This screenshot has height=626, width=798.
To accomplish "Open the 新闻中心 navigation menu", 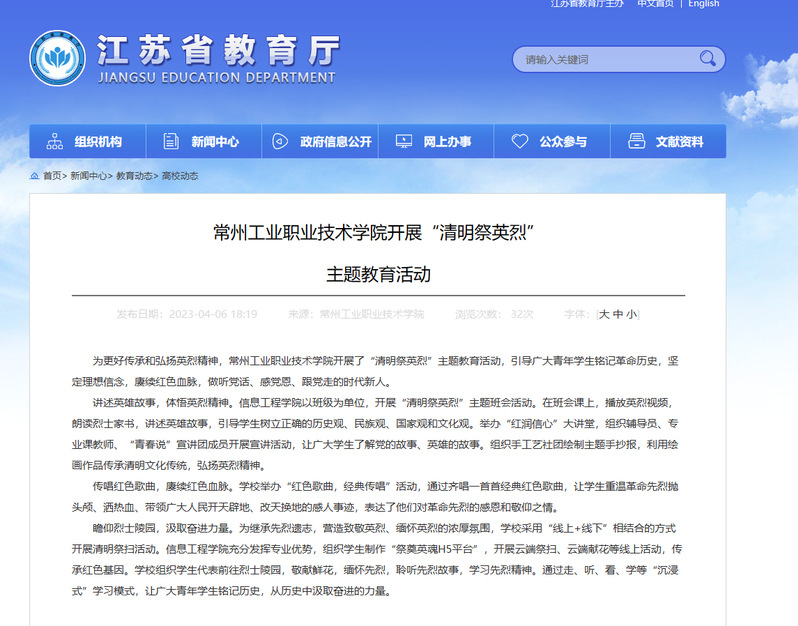I will (x=215, y=142).
